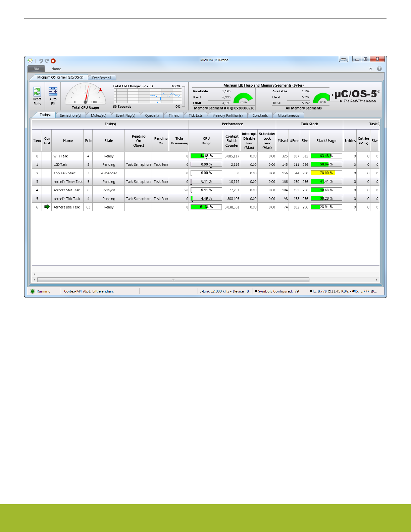Open the Timers tab
The image size is (411, 532).
[x=174, y=115]
